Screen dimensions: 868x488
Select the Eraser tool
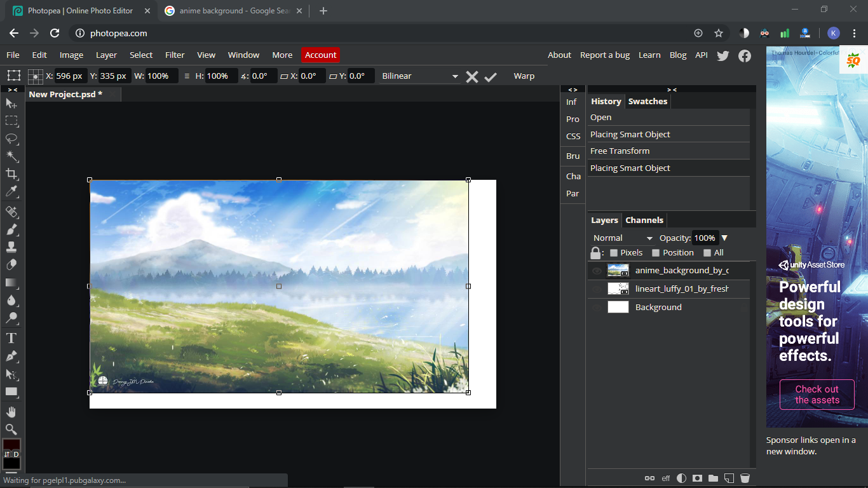click(11, 265)
